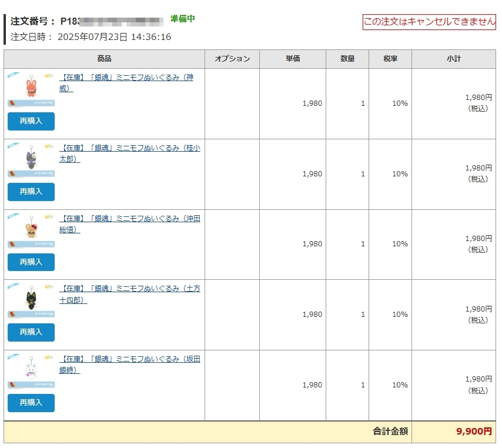Viewport: 502px width, 448px height.
Task: Click the 注文番号 order number text
Action: point(87,21)
